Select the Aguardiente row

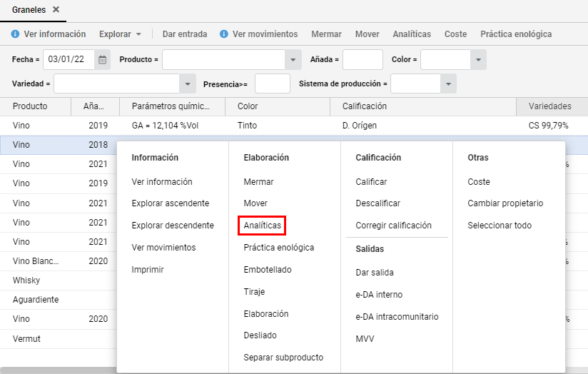[x=58, y=300]
